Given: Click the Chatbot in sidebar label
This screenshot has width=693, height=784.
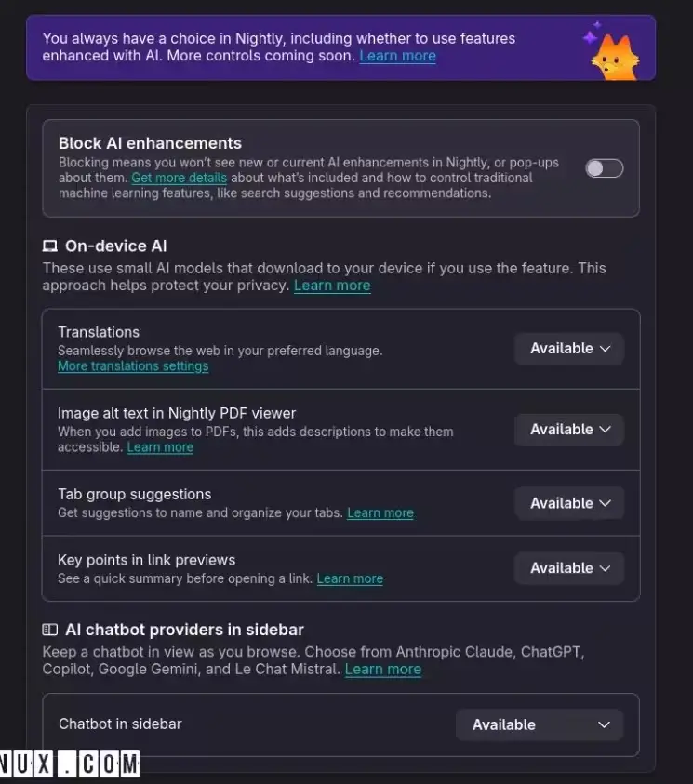Looking at the screenshot, I should 120,724.
